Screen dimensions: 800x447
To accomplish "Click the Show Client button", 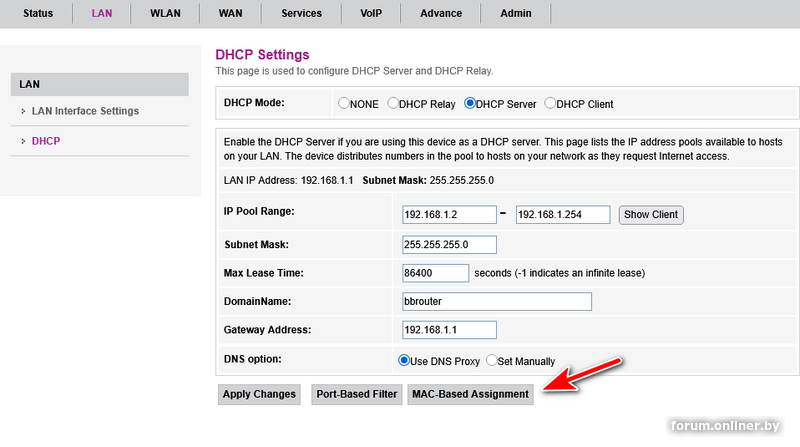I will click(651, 215).
